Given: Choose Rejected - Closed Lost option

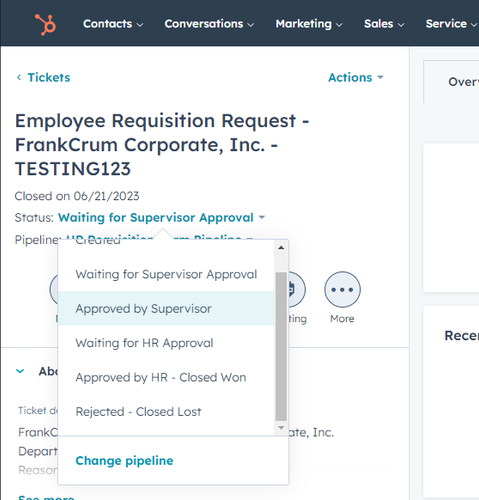Looking at the screenshot, I should point(166,412).
